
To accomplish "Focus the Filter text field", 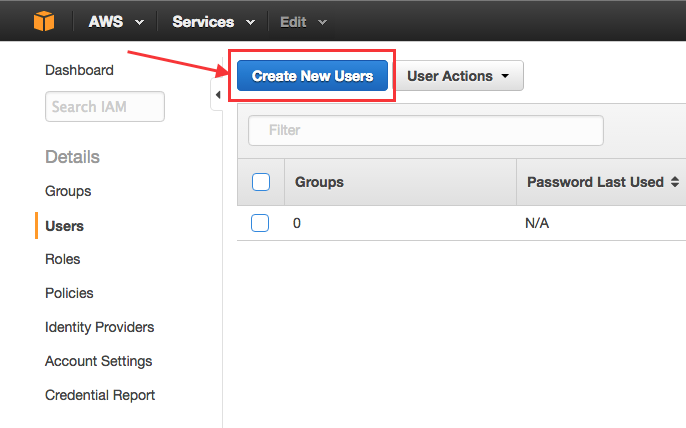I will pyautogui.click(x=426, y=130).
